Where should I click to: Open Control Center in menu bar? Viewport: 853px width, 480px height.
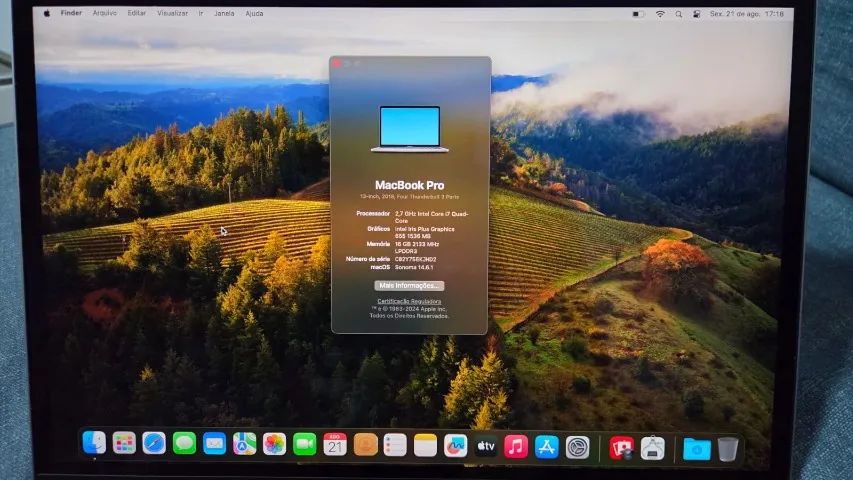(x=696, y=14)
